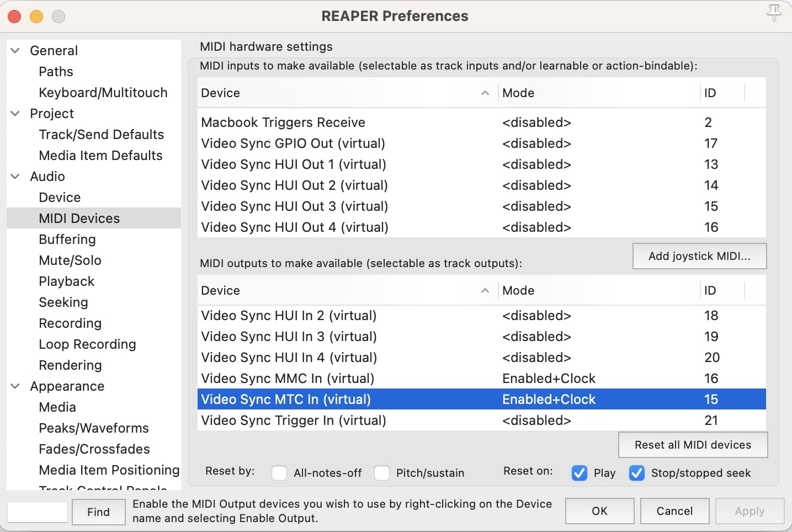Open Buffering preferences page

67,240
